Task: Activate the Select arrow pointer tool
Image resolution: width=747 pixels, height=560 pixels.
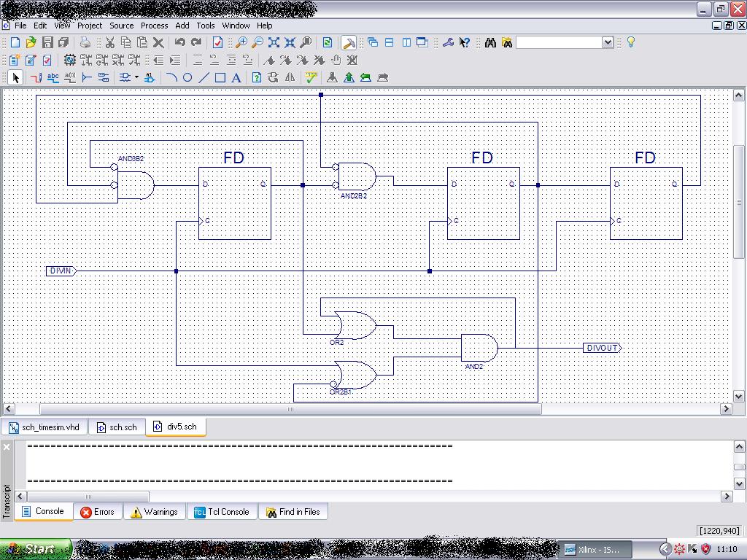Action: pyautogui.click(x=15, y=77)
